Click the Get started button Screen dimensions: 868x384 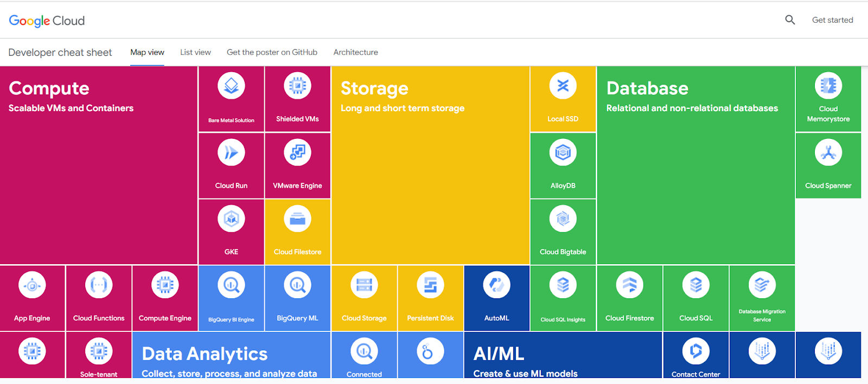(x=832, y=20)
